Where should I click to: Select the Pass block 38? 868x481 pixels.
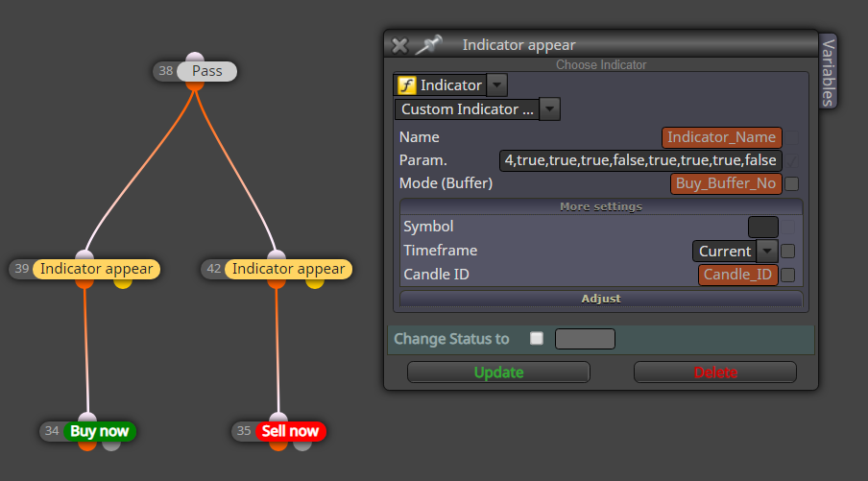coord(207,71)
